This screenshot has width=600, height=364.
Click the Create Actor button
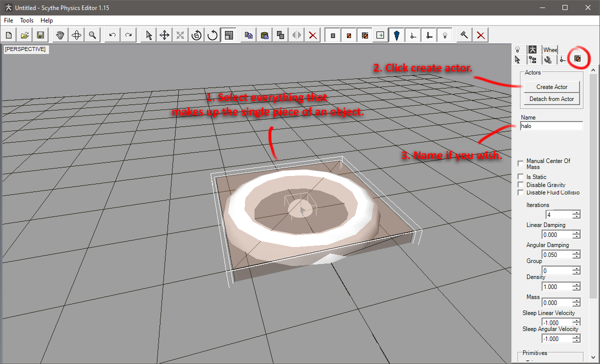tap(552, 87)
